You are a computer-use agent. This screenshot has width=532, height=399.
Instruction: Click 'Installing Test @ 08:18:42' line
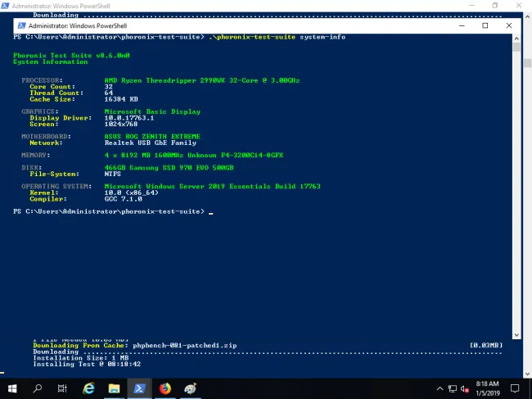(87, 365)
